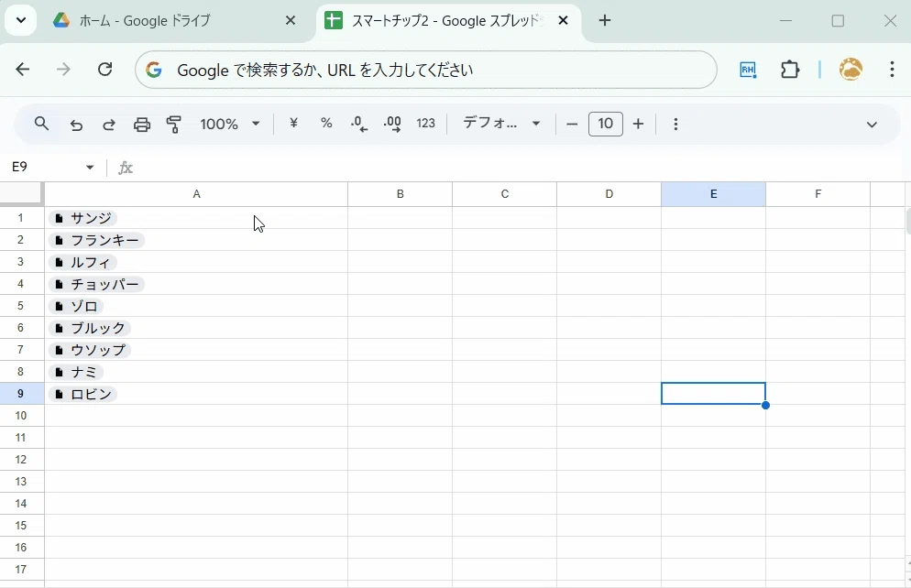Screen dimensions: 911x588
Task: Collapse the toolbar header chevron
Action: pyautogui.click(x=872, y=125)
